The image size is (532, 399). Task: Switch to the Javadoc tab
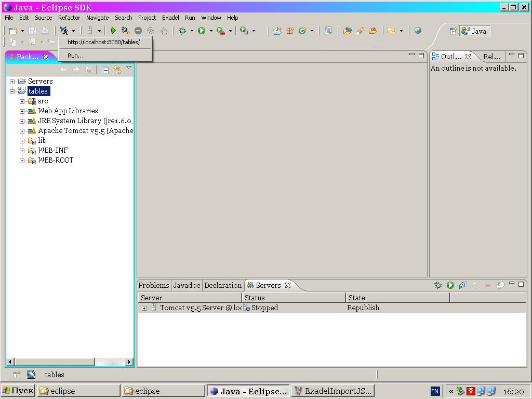[x=187, y=285]
